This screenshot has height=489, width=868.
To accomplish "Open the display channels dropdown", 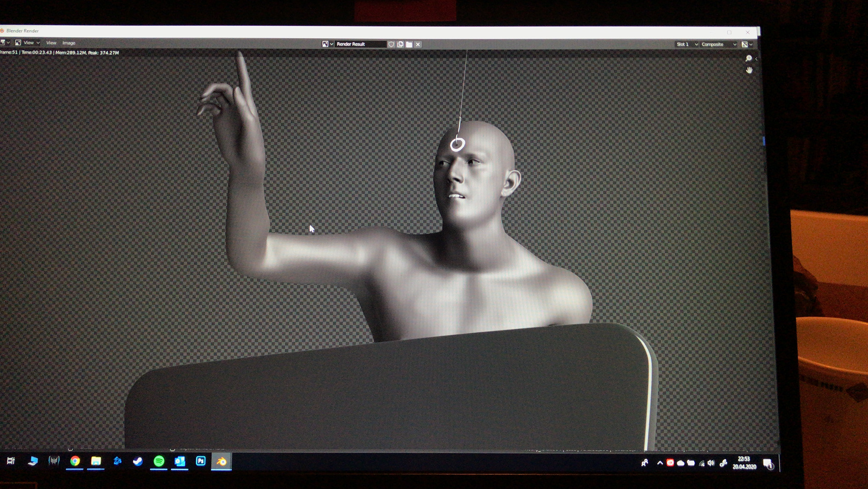I will 747,44.
